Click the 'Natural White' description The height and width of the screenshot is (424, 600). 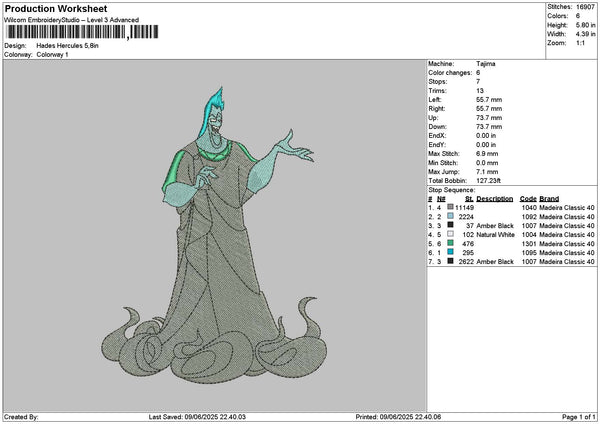point(495,235)
